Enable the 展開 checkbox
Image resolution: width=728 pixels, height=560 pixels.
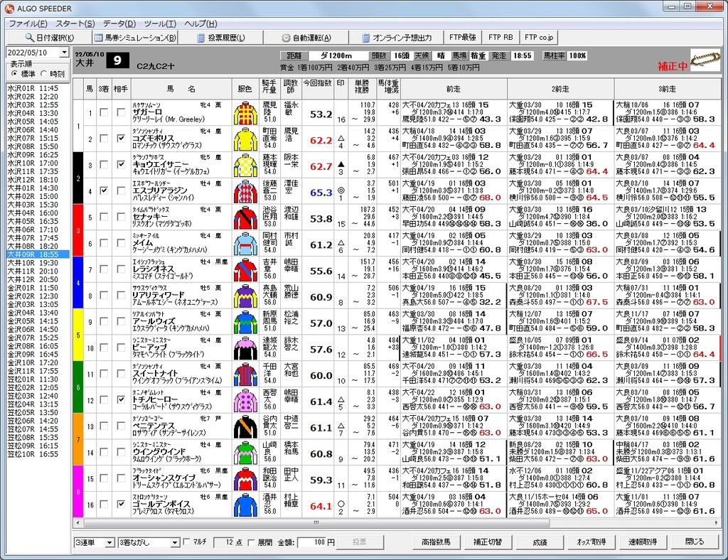tap(251, 542)
